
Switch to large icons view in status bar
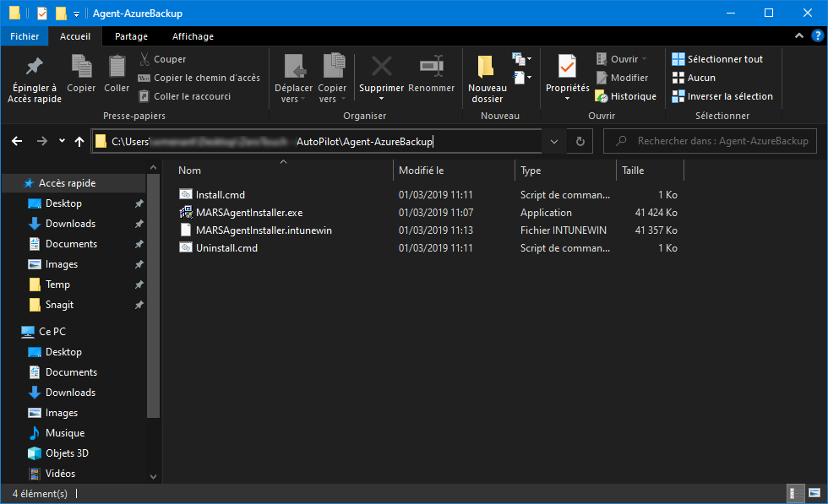(x=814, y=493)
